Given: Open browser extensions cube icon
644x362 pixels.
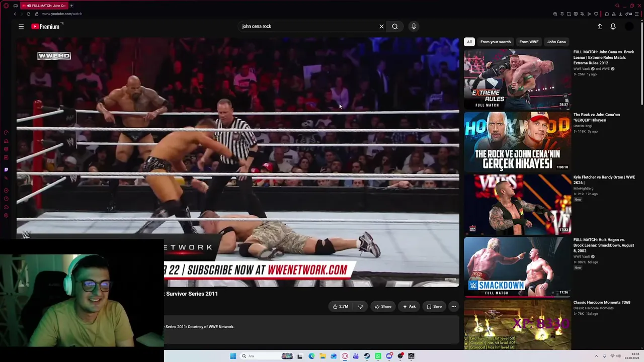Looking at the screenshot, I should coord(607,14).
